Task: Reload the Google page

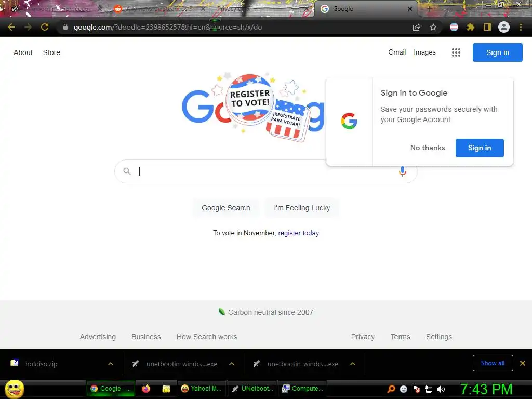Action: point(45,27)
